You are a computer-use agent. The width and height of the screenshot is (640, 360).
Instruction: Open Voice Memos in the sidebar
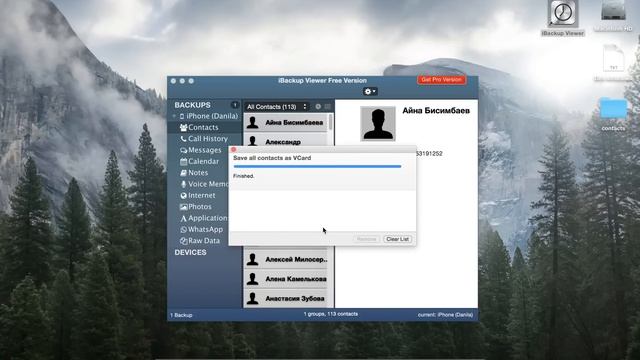pos(203,184)
